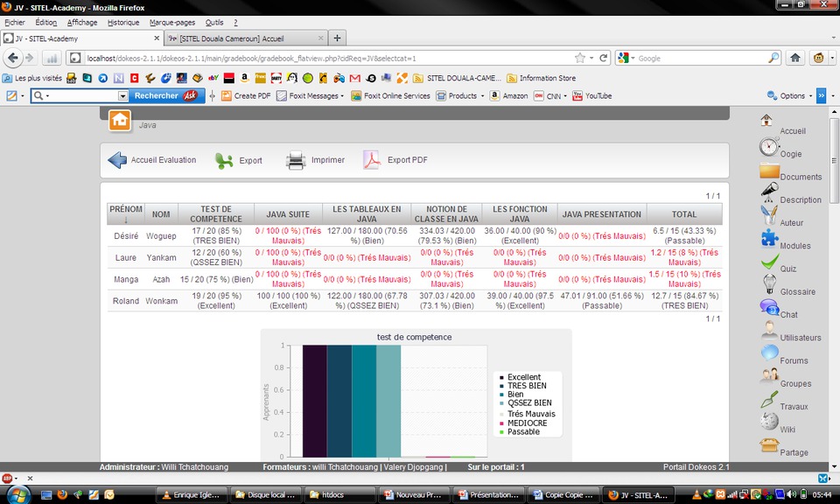Screen dimensions: 840x504
Task: Open Foxit Online Services link
Action: (390, 96)
